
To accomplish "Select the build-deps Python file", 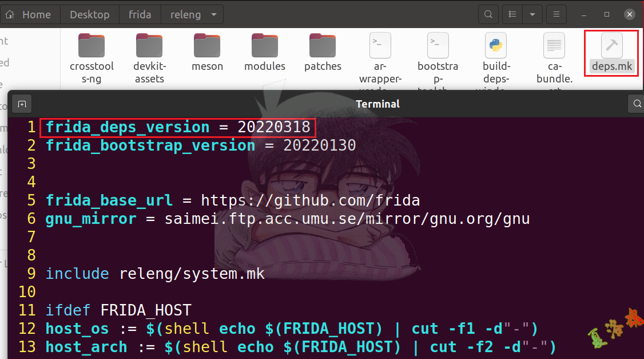I will (x=495, y=46).
